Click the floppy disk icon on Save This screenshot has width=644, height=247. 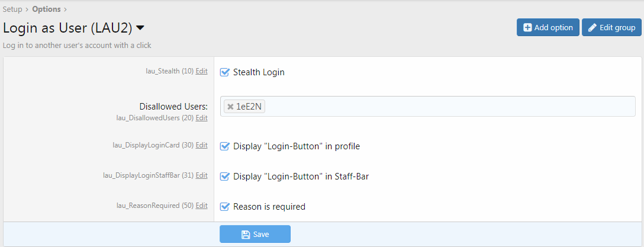246,235
